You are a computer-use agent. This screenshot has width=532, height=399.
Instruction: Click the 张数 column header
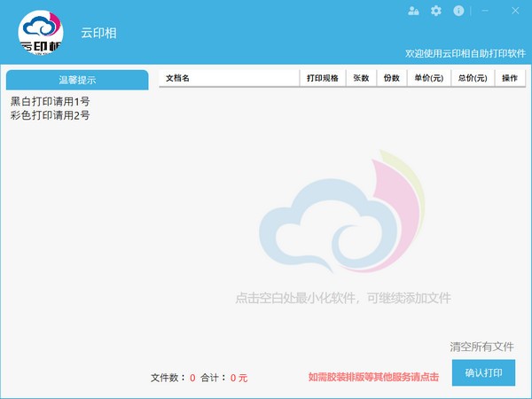[360, 78]
